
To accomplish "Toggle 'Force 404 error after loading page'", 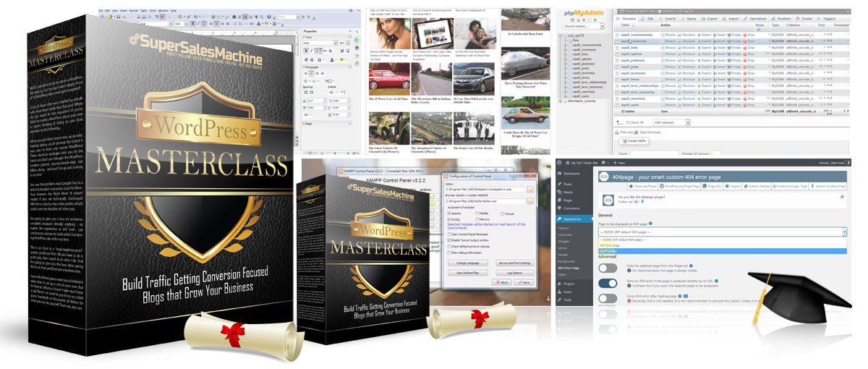I will [608, 298].
